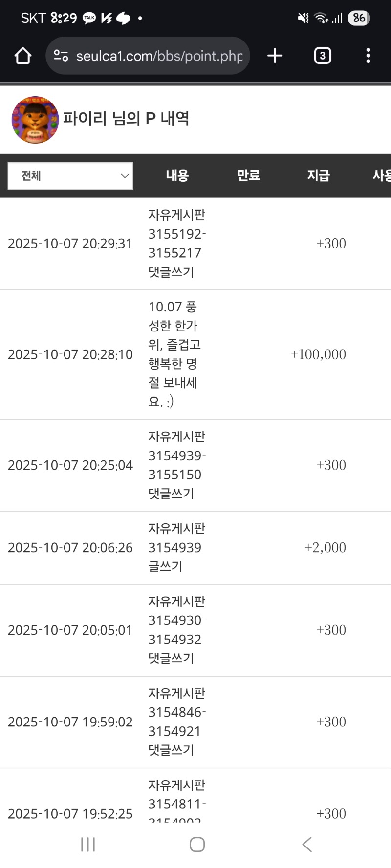The image size is (391, 868).
Task: Open the 자유게시판 3154939 글쓰기 entry
Action: (x=176, y=547)
